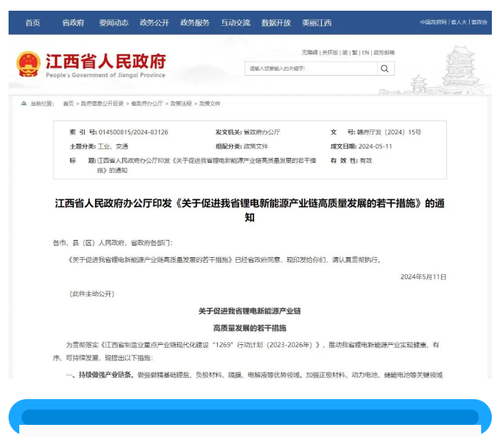The width and height of the screenshot is (504, 437).
Task: Click 政府信息公开目录 in the breadcrumb
Action: coord(102,104)
